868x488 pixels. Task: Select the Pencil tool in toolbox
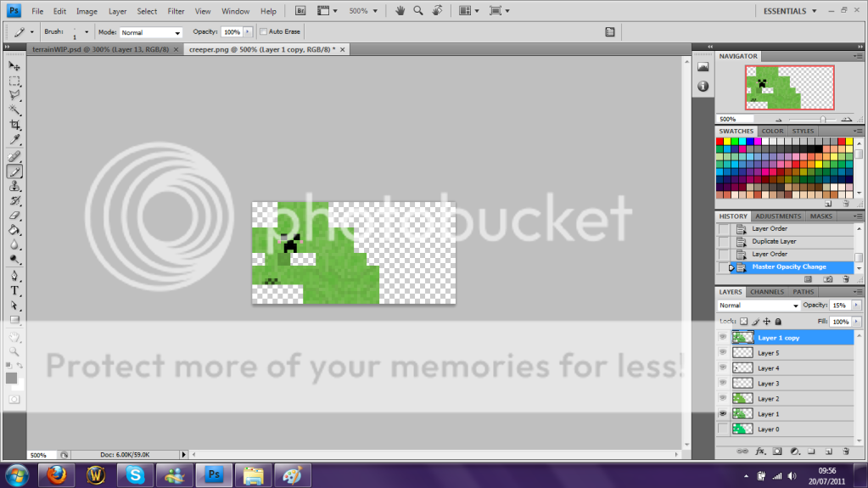[x=14, y=171]
